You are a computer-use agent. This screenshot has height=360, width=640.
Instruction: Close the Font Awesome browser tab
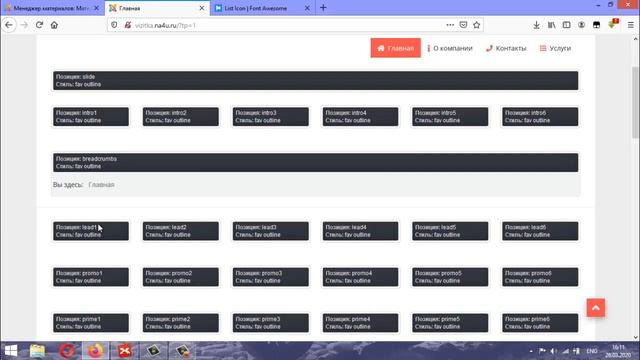tap(307, 8)
